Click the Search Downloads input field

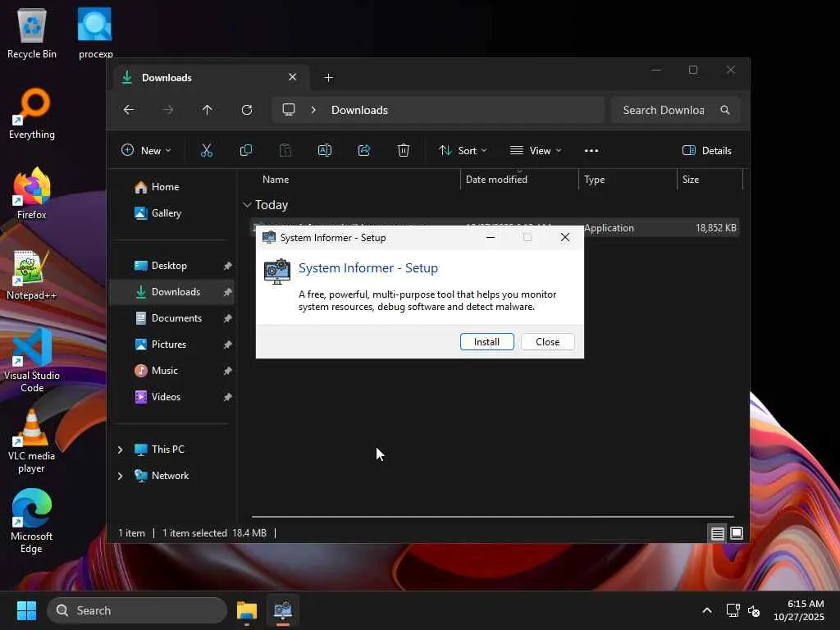coord(664,110)
